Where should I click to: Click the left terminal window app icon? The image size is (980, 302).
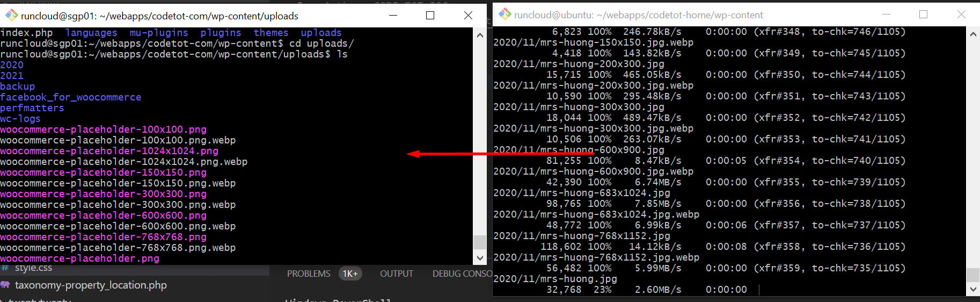tap(11, 15)
